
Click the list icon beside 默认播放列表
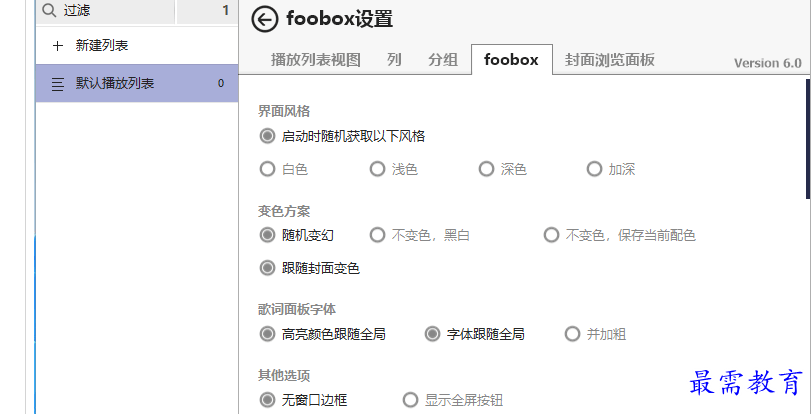pos(58,84)
